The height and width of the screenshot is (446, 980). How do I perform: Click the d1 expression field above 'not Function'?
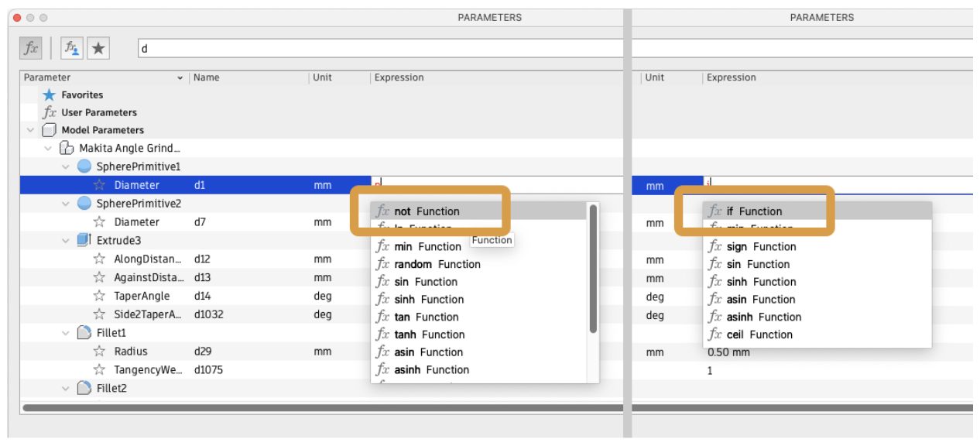click(x=498, y=184)
